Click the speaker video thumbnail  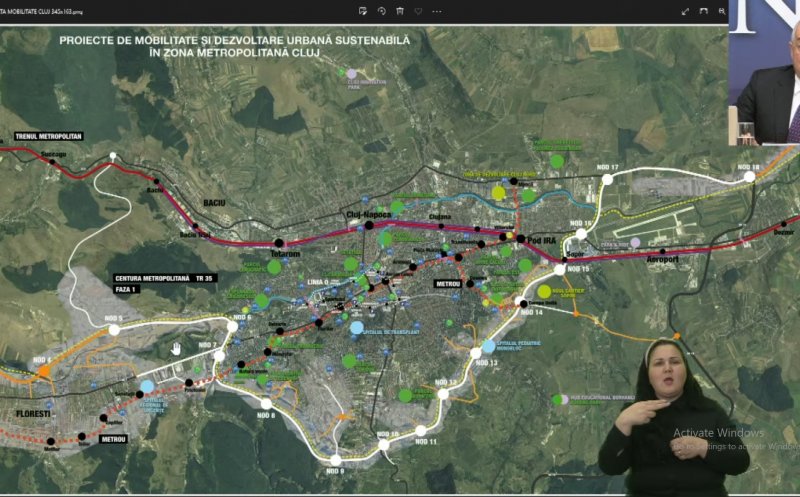pyautogui.click(x=764, y=72)
